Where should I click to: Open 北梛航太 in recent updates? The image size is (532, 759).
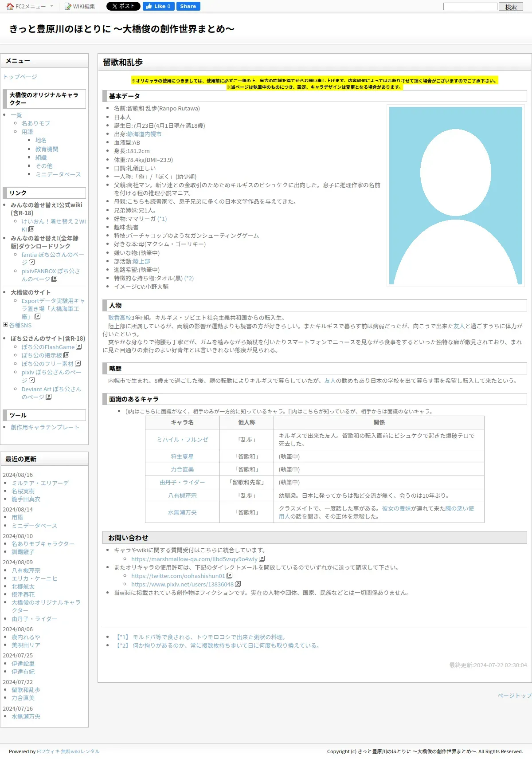click(23, 586)
